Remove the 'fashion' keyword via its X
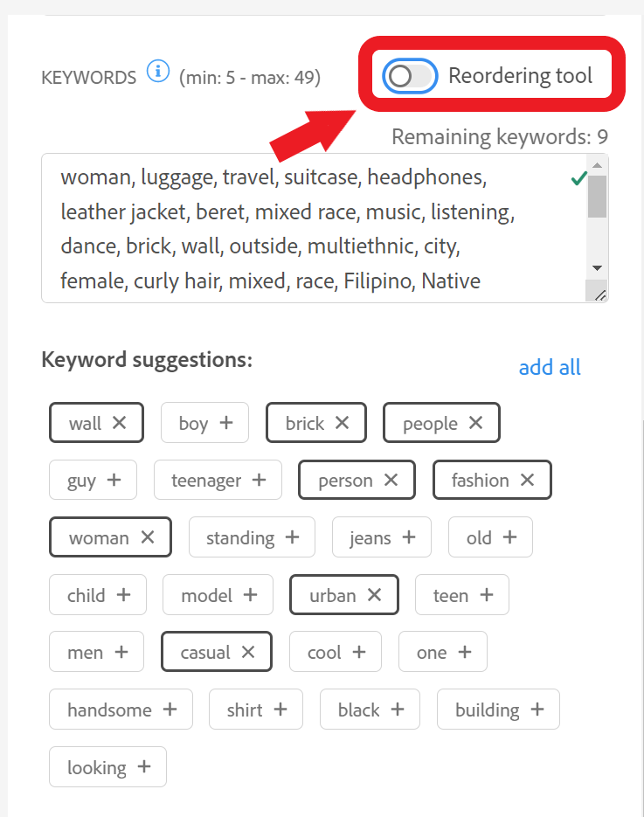The width and height of the screenshot is (644, 817). click(527, 480)
